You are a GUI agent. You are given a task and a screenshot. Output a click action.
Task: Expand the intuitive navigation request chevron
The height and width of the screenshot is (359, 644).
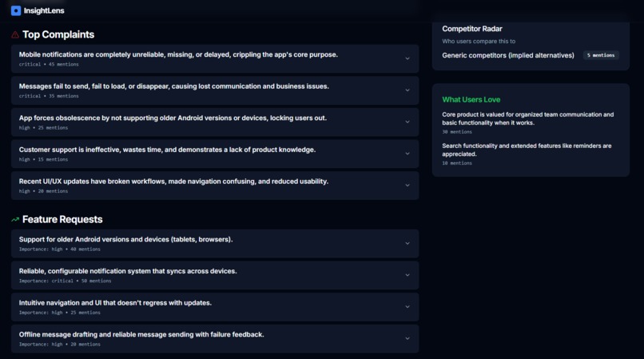(407, 307)
